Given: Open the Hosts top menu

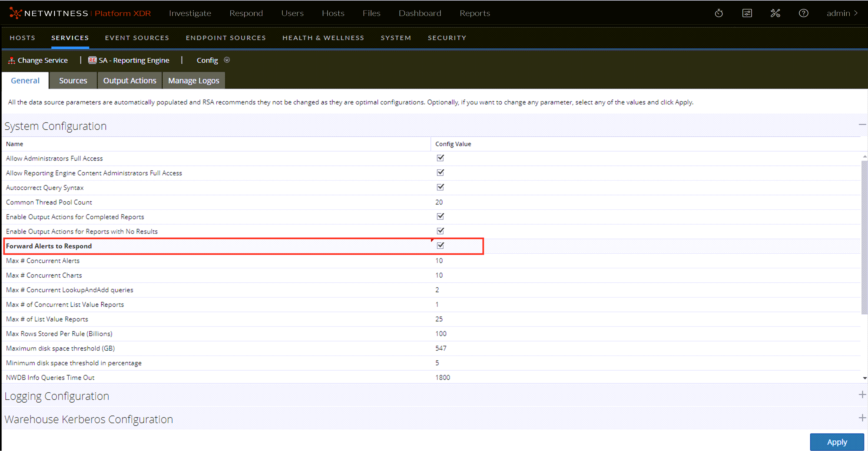Looking at the screenshot, I should click(333, 13).
